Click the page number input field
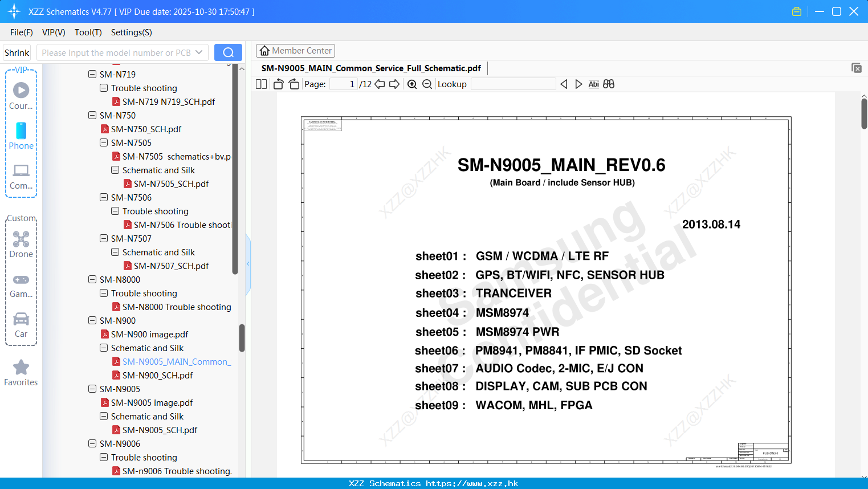 343,84
